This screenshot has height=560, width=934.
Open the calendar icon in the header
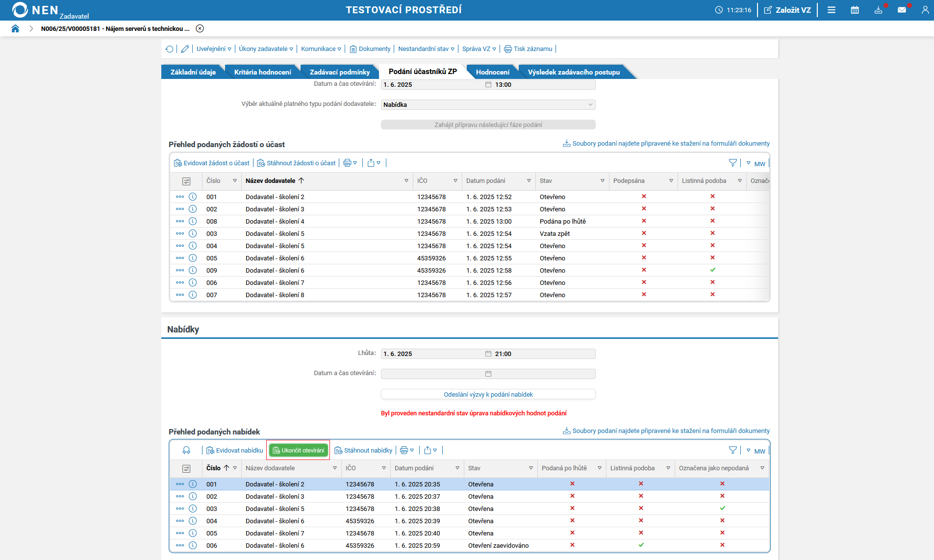[855, 10]
